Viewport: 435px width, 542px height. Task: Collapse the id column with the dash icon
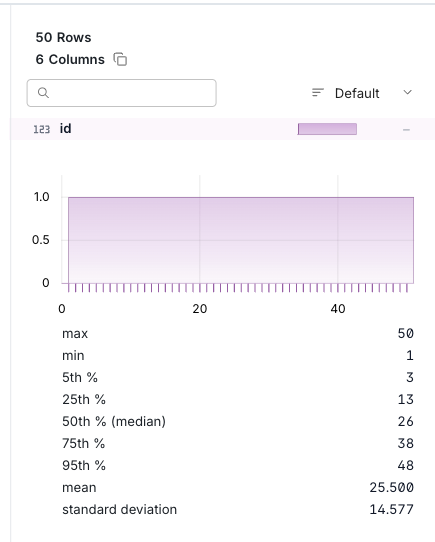click(406, 130)
